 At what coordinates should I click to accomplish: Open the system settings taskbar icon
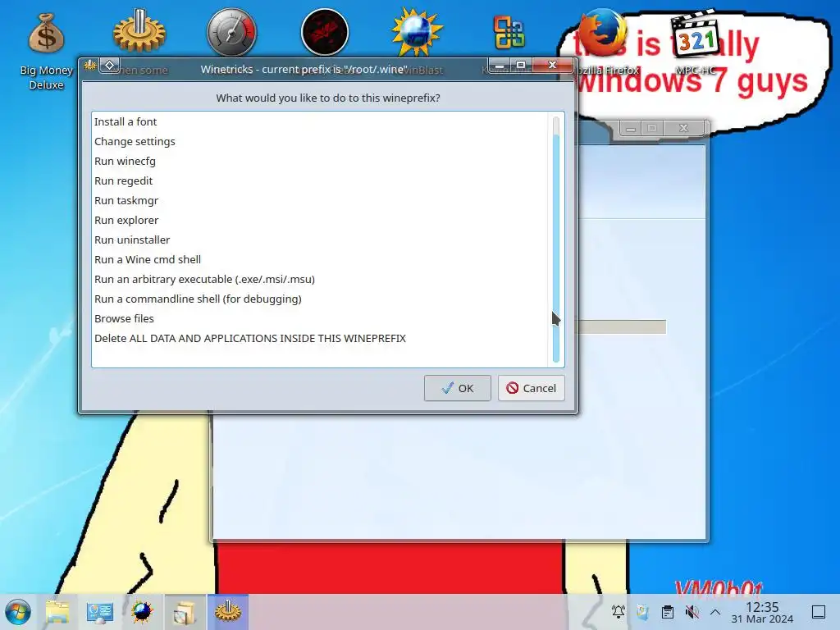[99, 612]
